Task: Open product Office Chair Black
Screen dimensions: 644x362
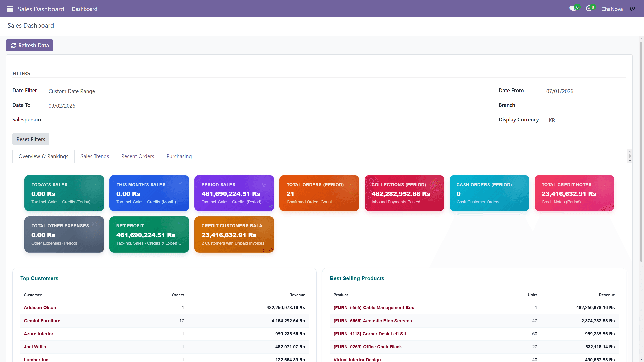Action: (x=368, y=347)
